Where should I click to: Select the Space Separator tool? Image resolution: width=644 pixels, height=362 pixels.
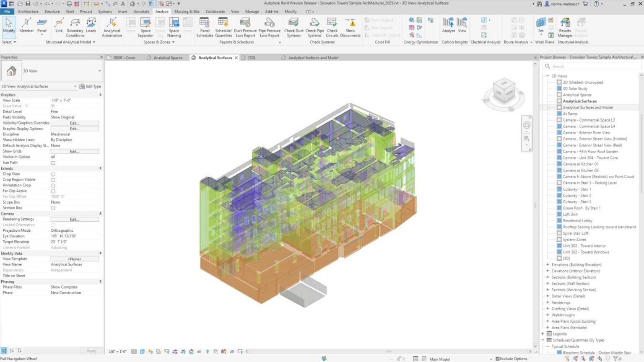(145, 27)
